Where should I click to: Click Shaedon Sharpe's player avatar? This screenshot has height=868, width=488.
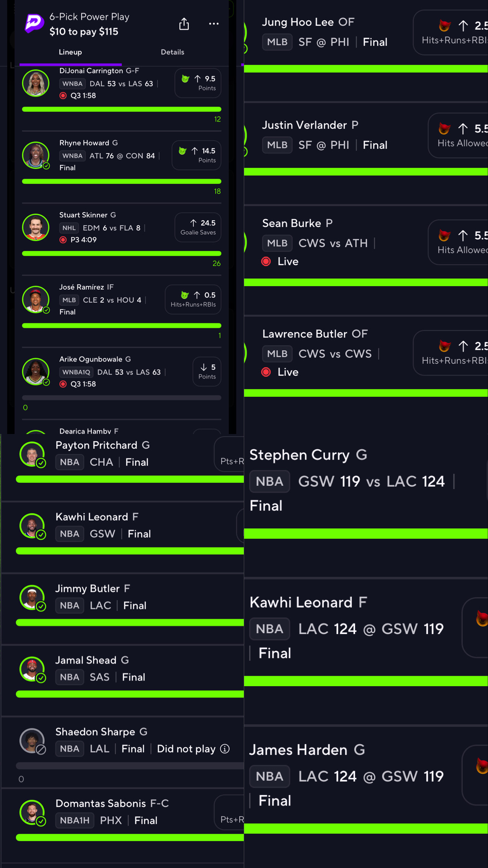[32, 740]
